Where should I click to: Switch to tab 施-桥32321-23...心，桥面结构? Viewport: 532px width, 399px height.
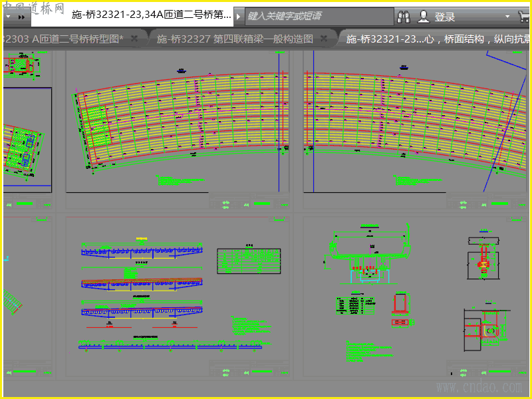[438, 39]
